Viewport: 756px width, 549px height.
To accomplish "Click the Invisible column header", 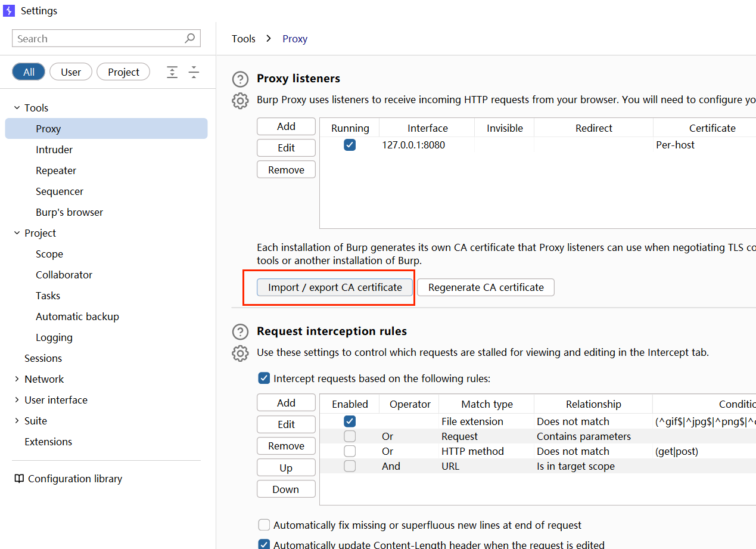I will [x=505, y=128].
